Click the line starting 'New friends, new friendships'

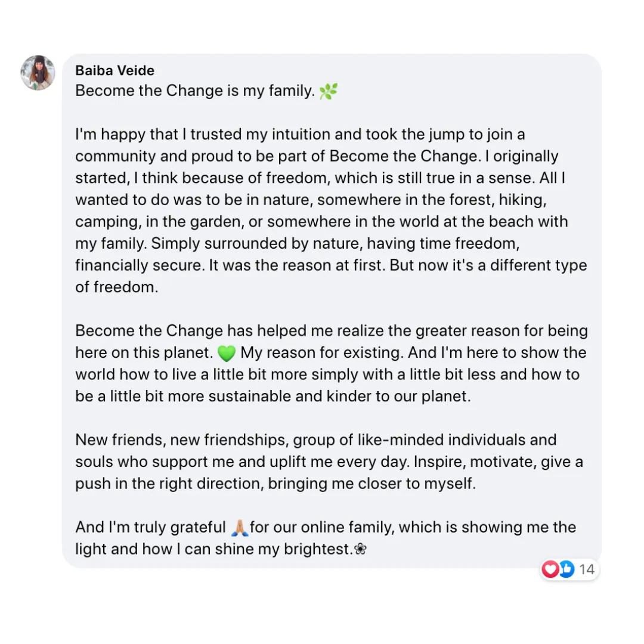click(x=316, y=440)
